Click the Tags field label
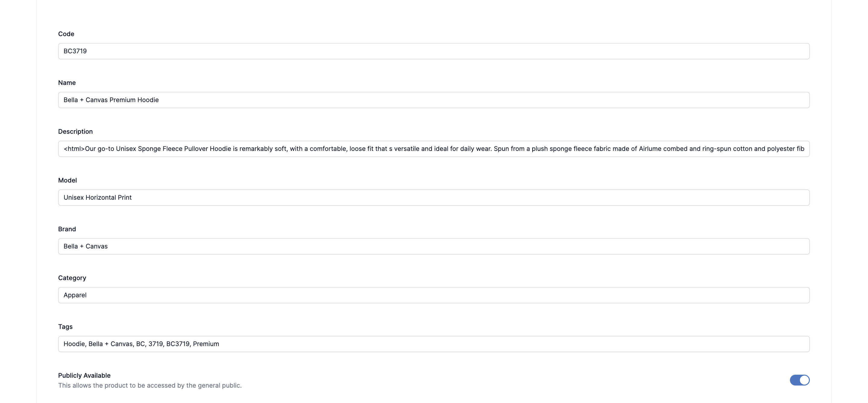This screenshot has height=403, width=868. point(65,327)
